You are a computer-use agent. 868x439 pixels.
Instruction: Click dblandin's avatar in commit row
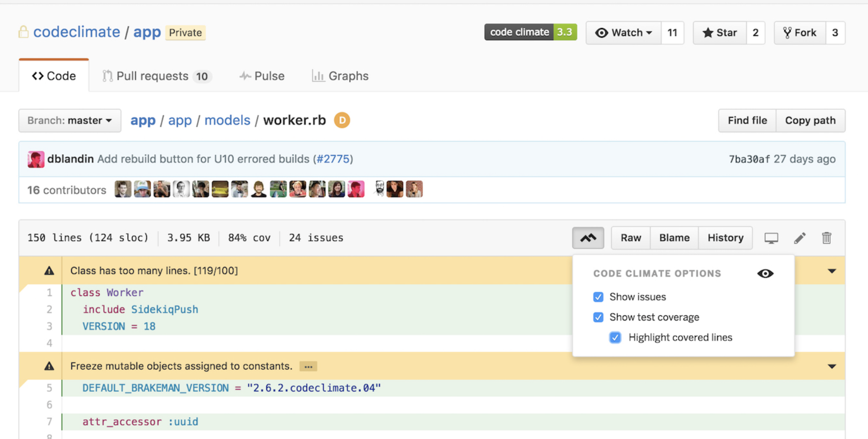tap(36, 159)
